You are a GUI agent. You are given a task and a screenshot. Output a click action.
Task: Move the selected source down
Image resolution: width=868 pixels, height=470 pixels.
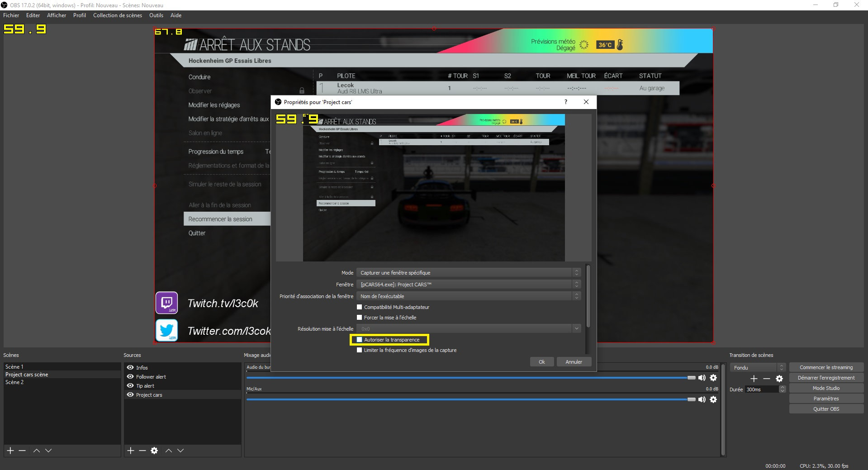coord(180,451)
